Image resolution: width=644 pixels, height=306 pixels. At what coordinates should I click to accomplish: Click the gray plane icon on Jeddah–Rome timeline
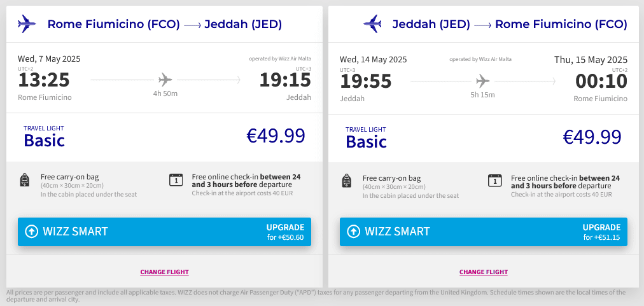[x=483, y=81]
